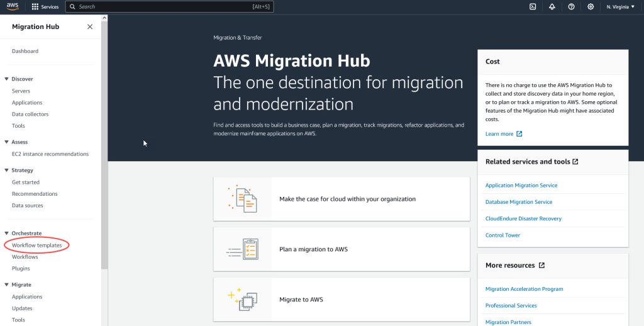Select Migrate to AWS card
Image resolution: width=644 pixels, height=326 pixels.
click(341, 300)
